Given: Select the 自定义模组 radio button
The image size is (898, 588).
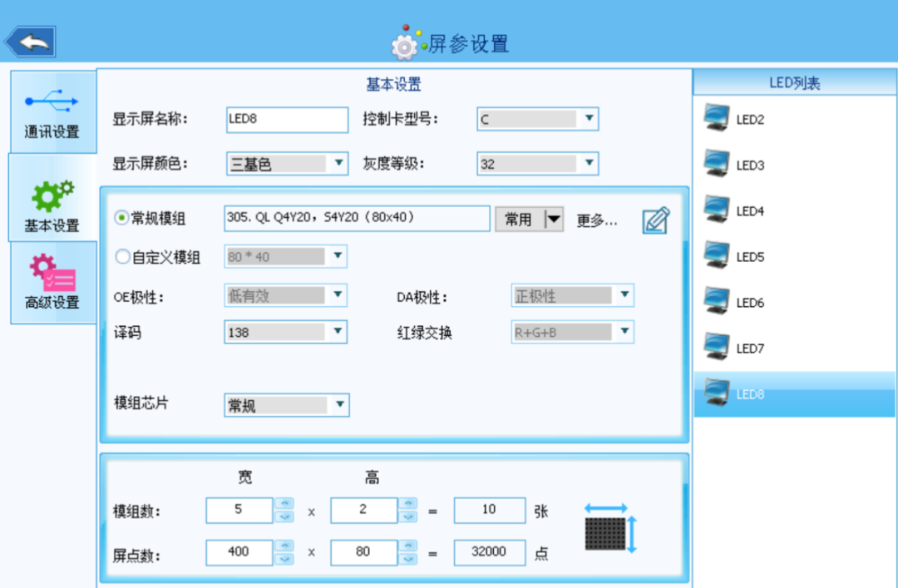Looking at the screenshot, I should click(x=122, y=257).
